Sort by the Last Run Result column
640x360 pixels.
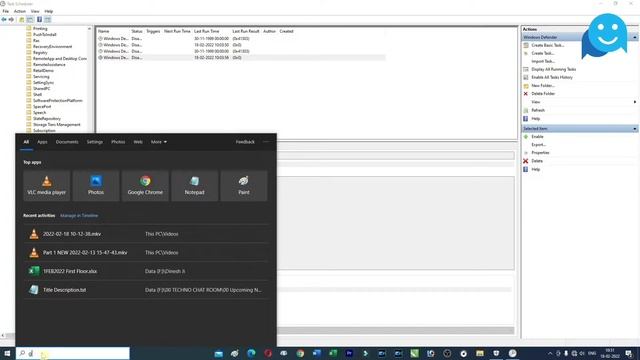click(246, 31)
